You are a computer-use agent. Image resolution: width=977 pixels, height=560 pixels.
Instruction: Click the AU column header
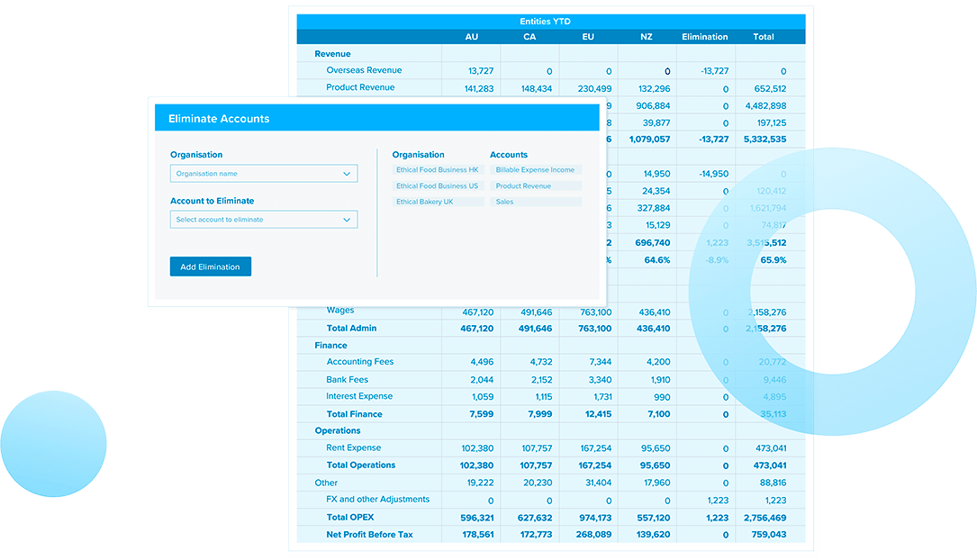click(x=471, y=37)
